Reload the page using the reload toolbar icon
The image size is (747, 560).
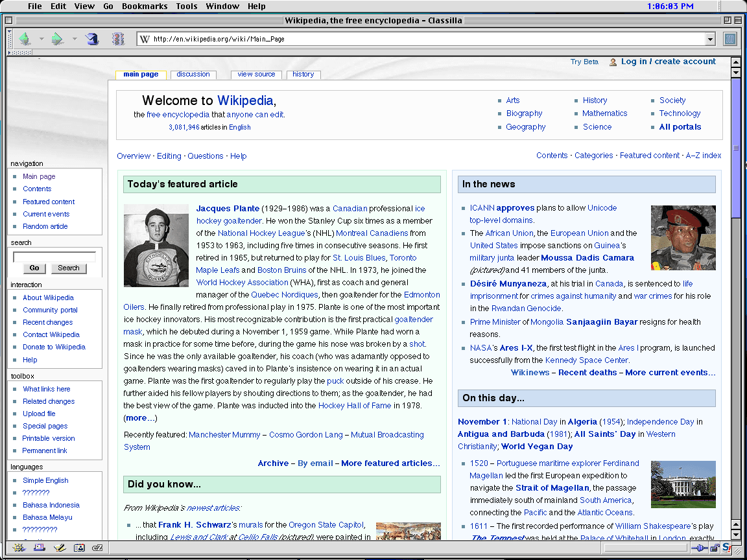92,39
